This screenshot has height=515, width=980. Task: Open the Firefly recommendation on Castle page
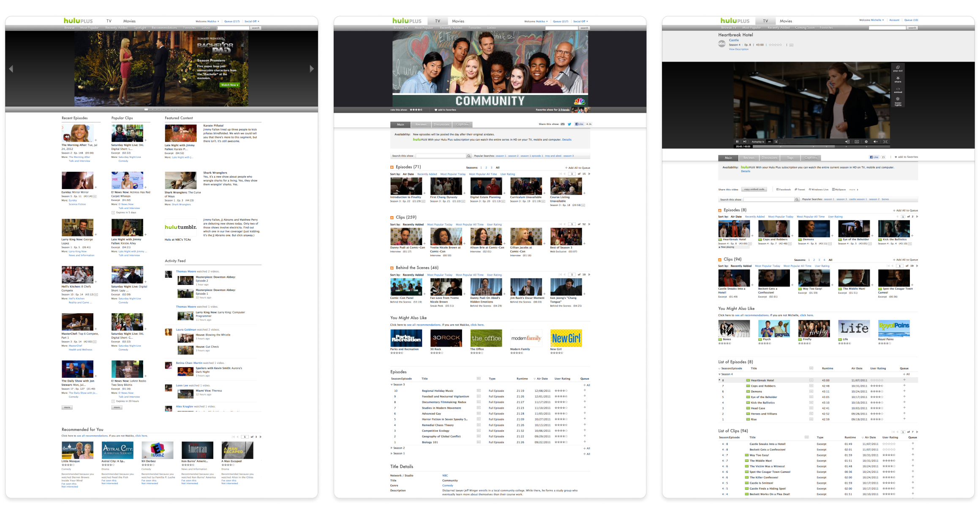pos(814,328)
